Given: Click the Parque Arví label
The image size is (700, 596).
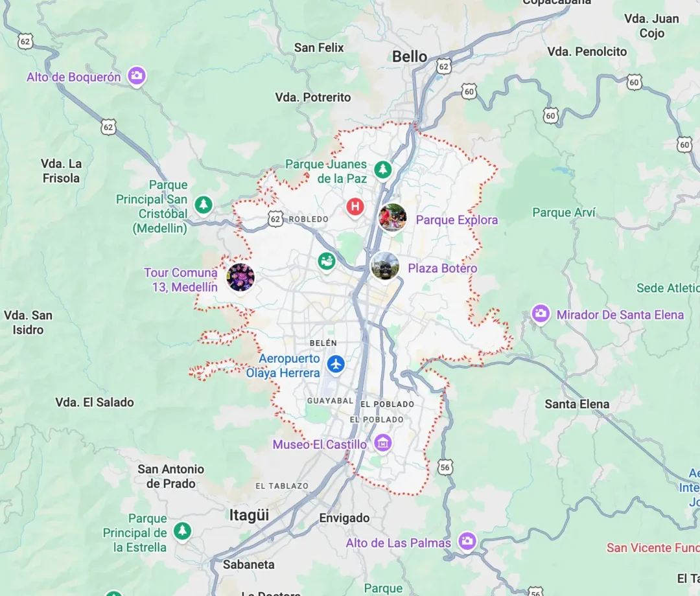Looking at the screenshot, I should 564,212.
